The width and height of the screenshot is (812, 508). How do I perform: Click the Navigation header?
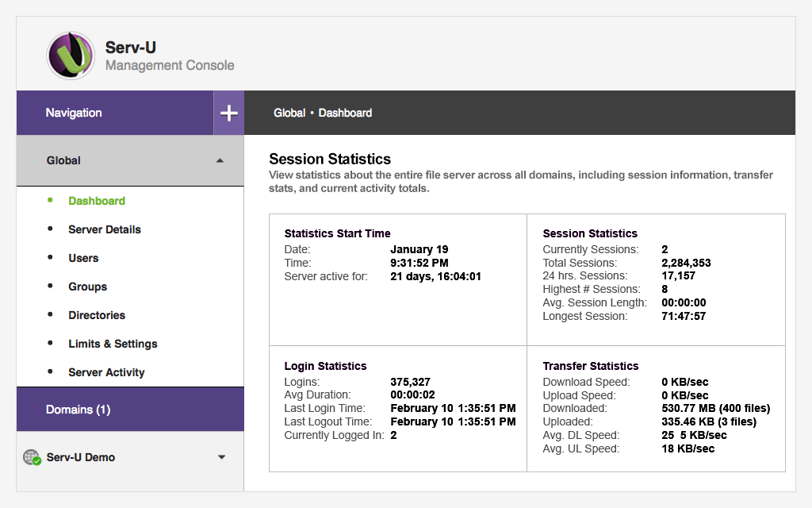pos(74,113)
